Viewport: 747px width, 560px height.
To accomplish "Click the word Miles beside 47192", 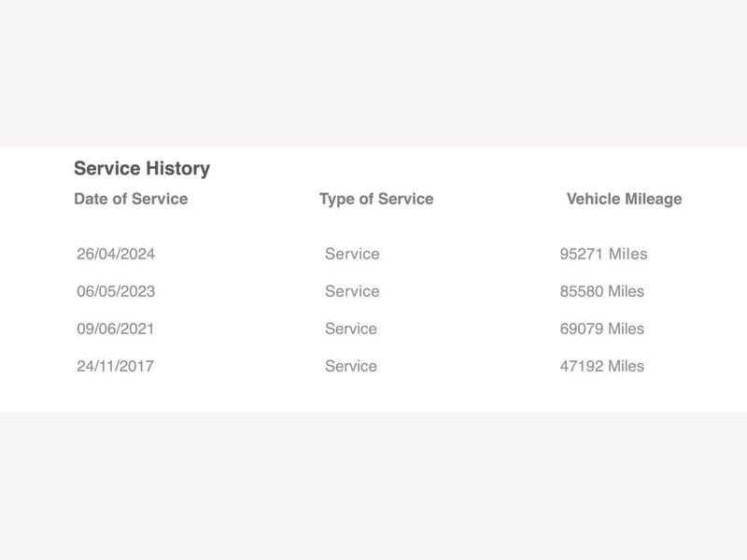I will [x=626, y=366].
